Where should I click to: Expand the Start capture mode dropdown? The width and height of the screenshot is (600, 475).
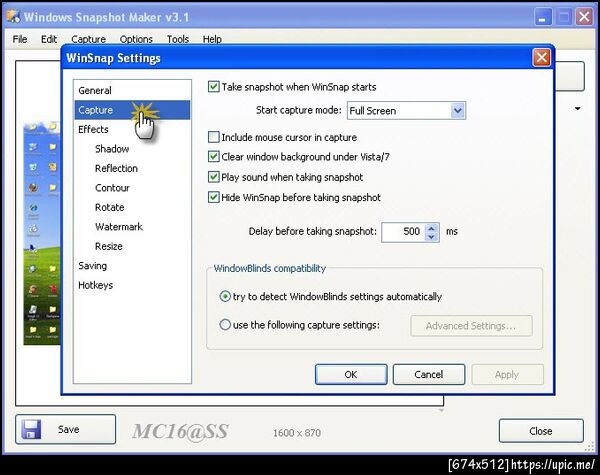(x=458, y=111)
